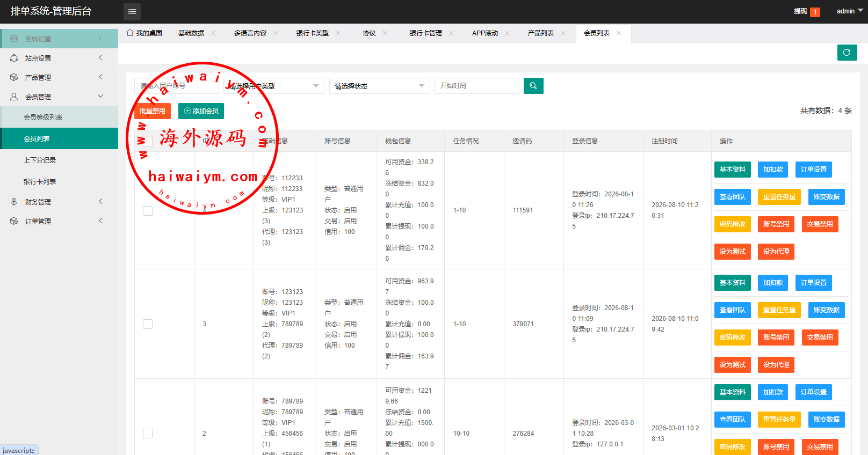Open 订单设置 for member 112233
868x455 pixels.
[x=814, y=170]
